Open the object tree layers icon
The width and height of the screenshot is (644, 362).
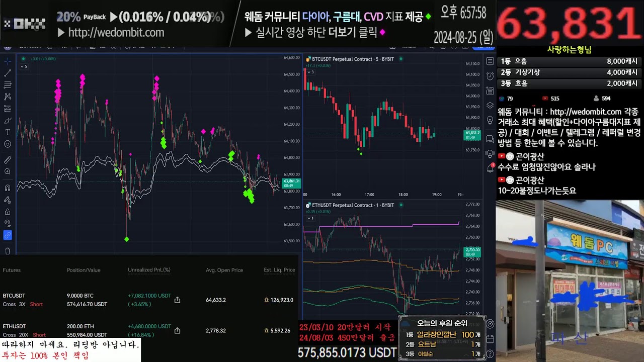(x=490, y=106)
